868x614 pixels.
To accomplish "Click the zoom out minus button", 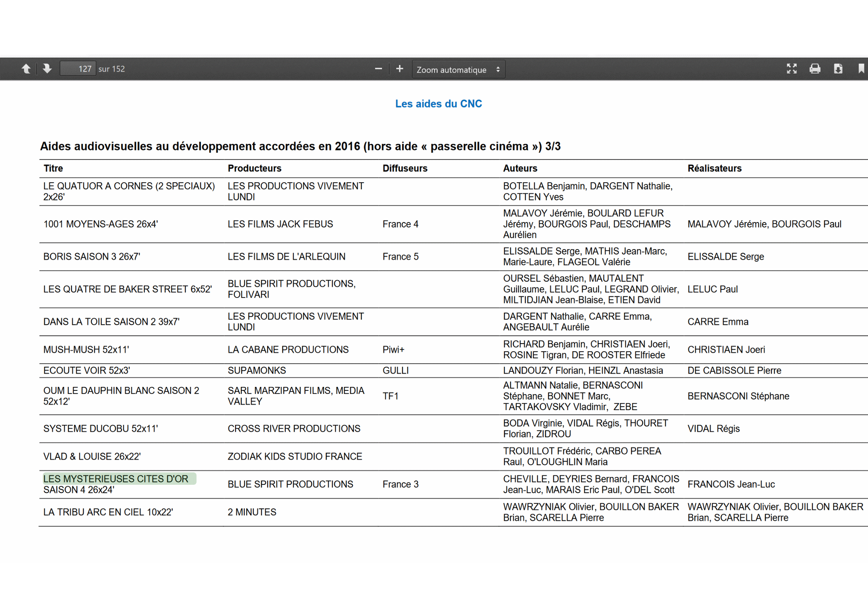I will pos(378,69).
